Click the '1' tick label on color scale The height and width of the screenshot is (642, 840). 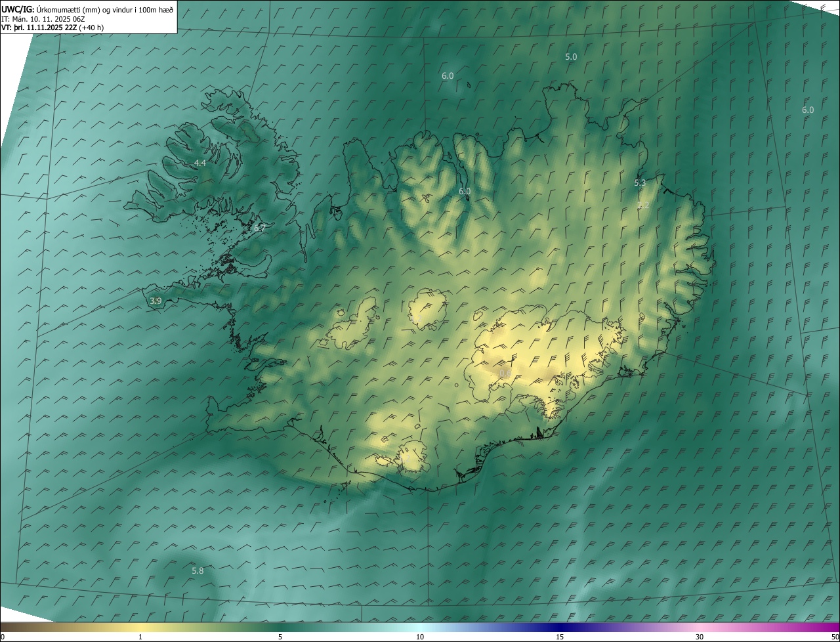(x=140, y=637)
